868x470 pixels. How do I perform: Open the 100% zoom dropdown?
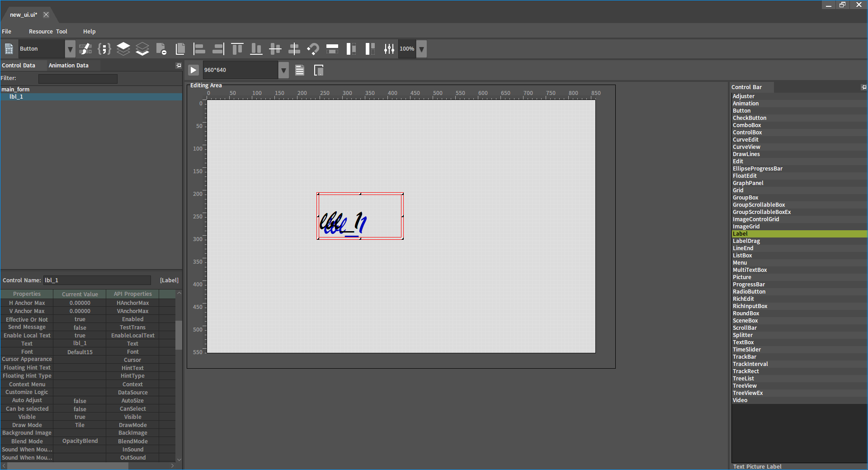[x=421, y=49]
